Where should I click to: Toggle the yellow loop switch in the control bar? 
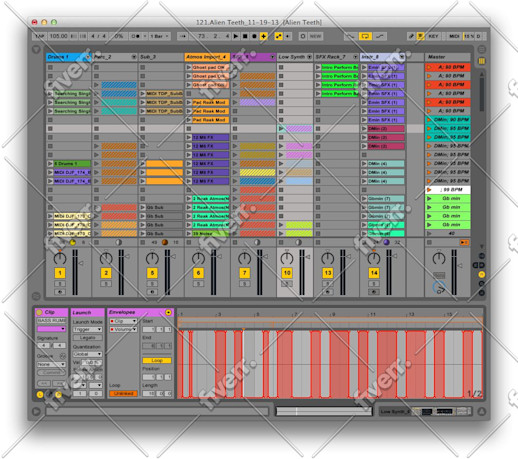[365, 36]
